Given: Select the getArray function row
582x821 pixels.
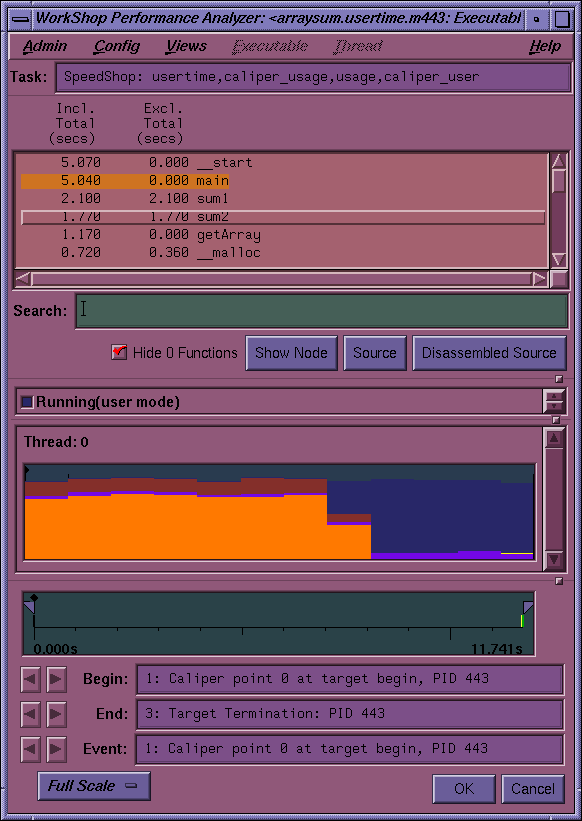Looking at the screenshot, I should [283, 235].
